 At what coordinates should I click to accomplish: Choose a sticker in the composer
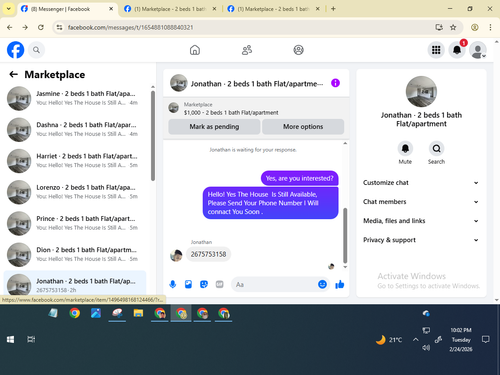(x=204, y=284)
